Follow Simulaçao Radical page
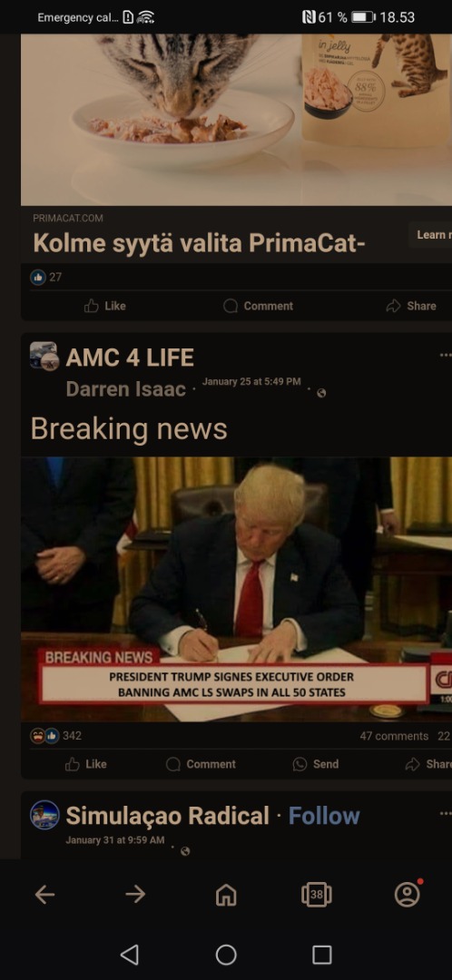Viewport: 452px width, 980px height. click(x=324, y=816)
